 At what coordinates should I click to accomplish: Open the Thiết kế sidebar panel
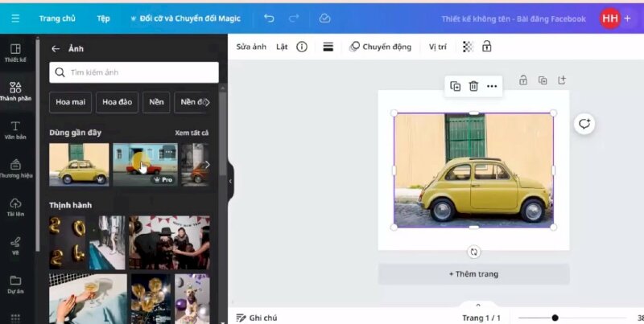(15, 53)
